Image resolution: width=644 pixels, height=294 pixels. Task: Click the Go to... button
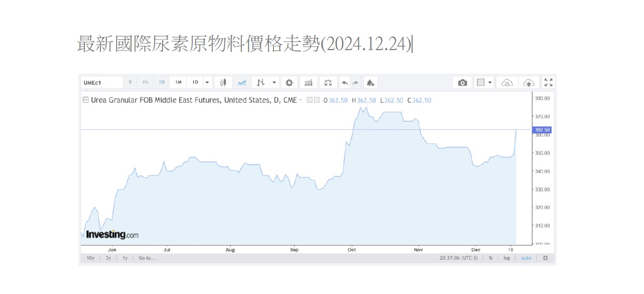pyautogui.click(x=147, y=258)
